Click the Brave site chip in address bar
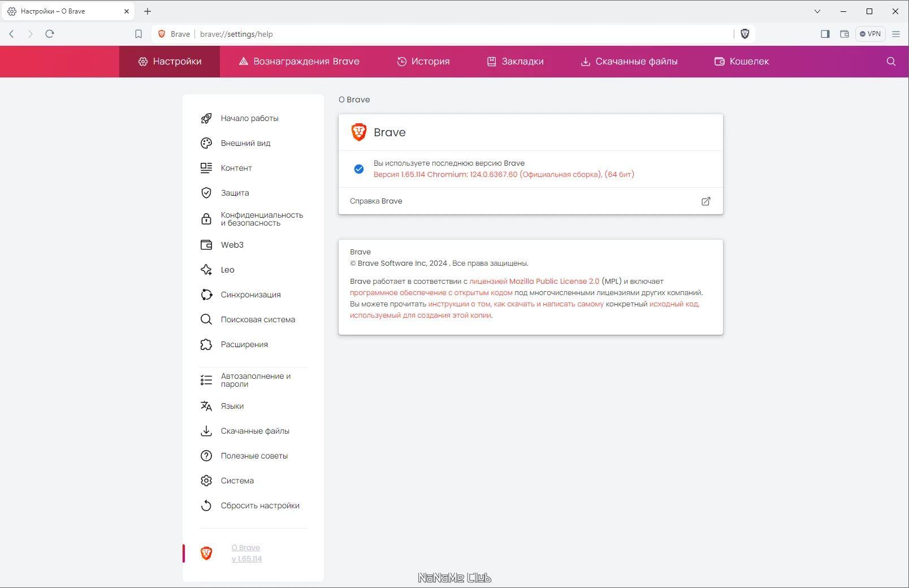This screenshot has width=909, height=588. click(x=174, y=34)
